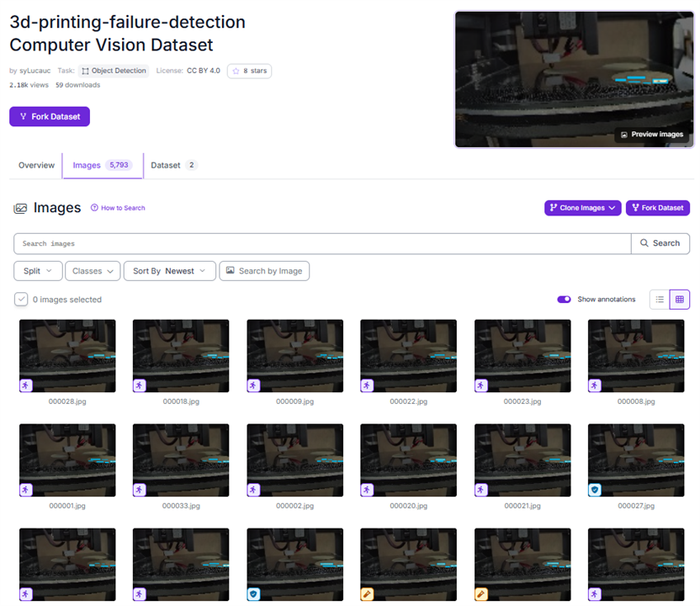This screenshot has height=606, width=700.
Task: Tick the select-all images checkbox
Action: point(21,299)
